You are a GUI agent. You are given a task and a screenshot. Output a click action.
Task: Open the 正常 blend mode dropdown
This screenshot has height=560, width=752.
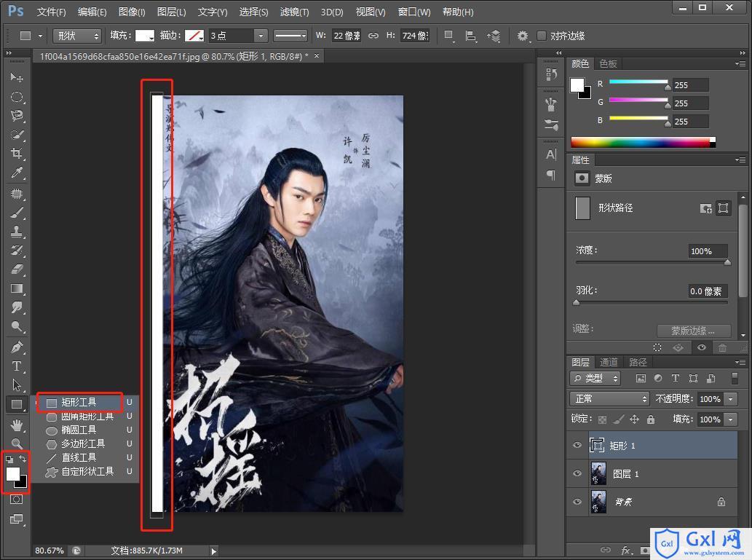click(609, 399)
